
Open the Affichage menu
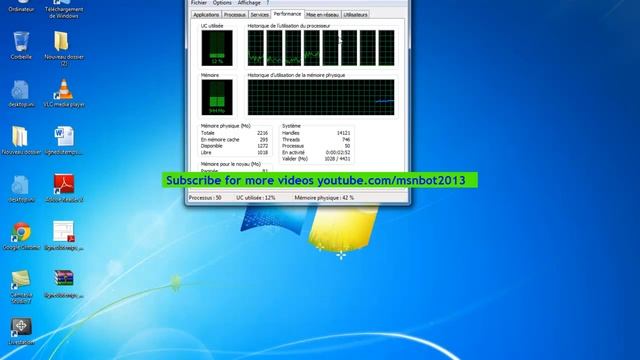249,3
